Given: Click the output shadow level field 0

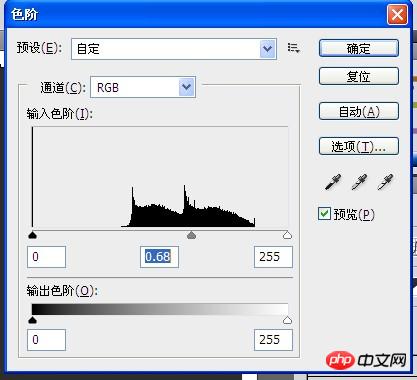Looking at the screenshot, I should pyautogui.click(x=46, y=340).
